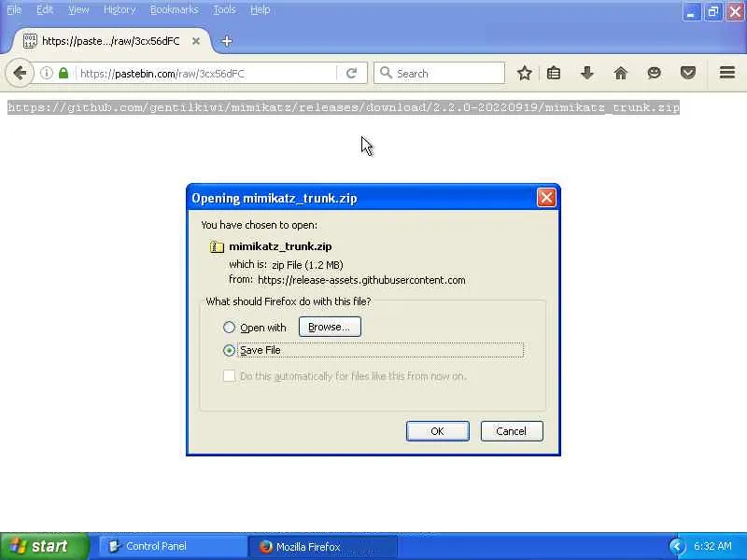
Task: Click the zip file icon in dialog
Action: coord(217,246)
